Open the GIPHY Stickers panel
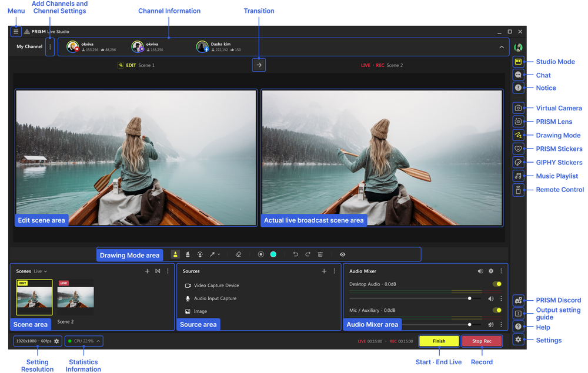 [518, 162]
